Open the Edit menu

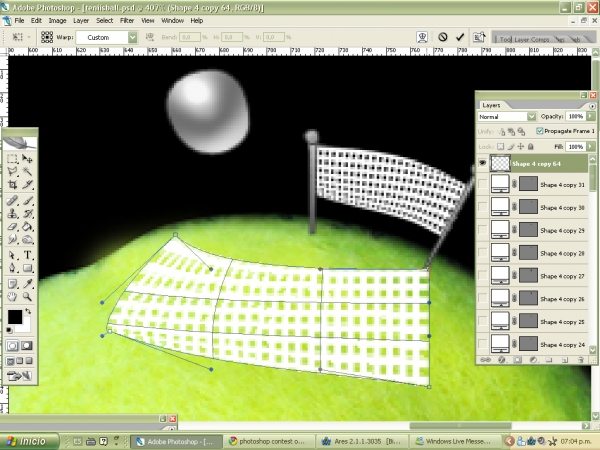[x=36, y=21]
